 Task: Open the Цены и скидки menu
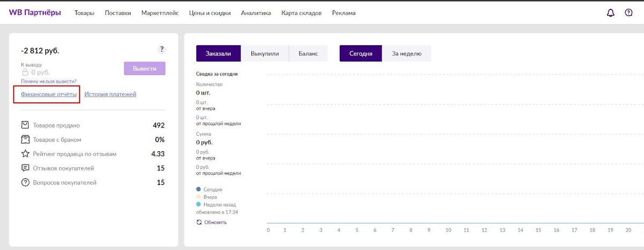point(210,13)
